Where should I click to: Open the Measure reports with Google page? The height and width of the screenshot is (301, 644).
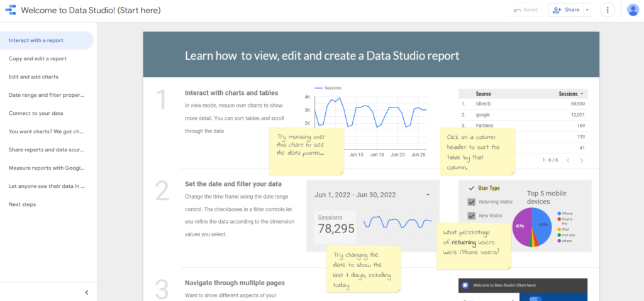47,168
